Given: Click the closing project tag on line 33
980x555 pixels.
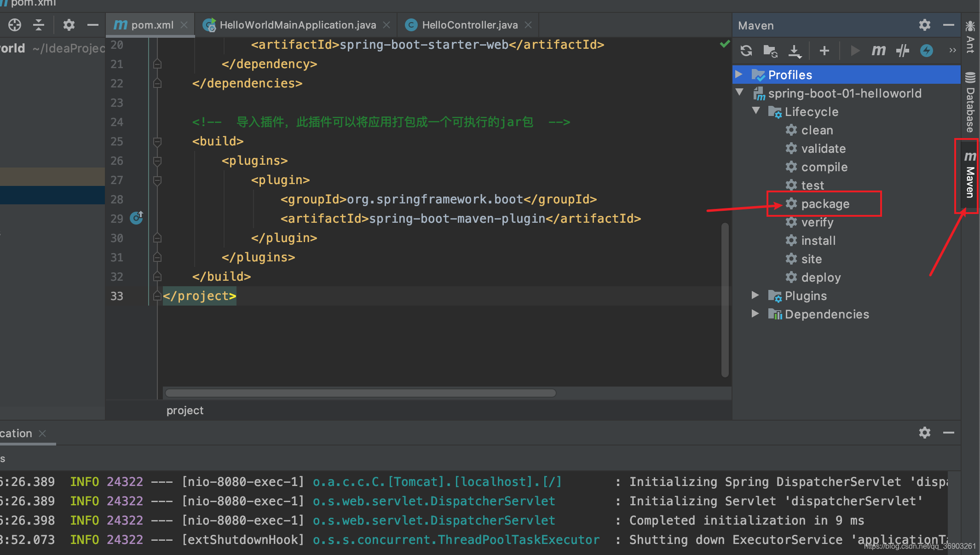Looking at the screenshot, I should (200, 296).
